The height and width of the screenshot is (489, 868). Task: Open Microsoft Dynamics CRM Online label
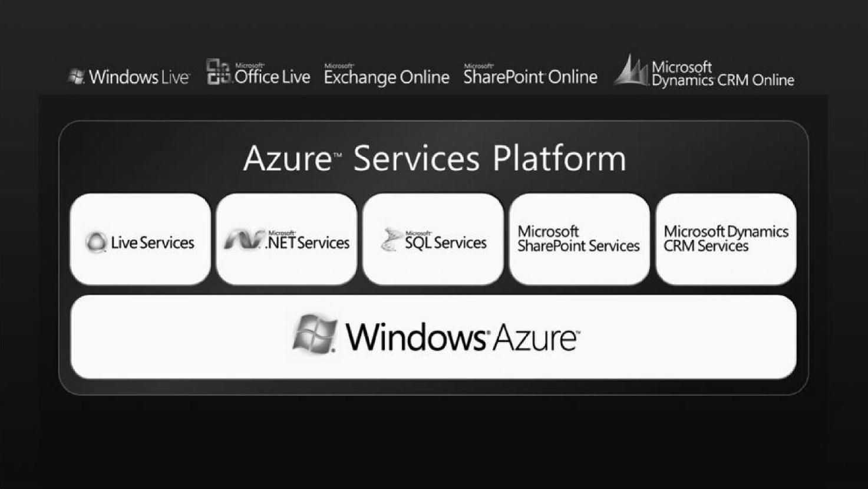click(x=723, y=74)
